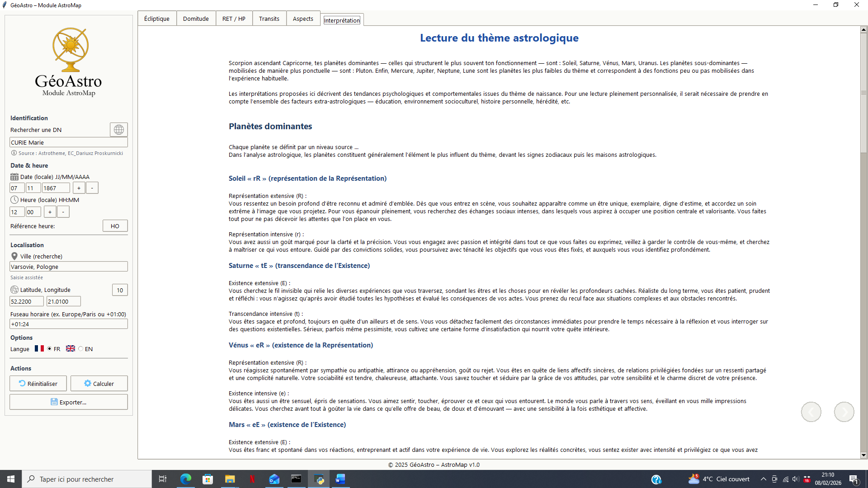The height and width of the screenshot is (488, 868).
Task: Decrement the hour with minus button
Action: coord(63,212)
